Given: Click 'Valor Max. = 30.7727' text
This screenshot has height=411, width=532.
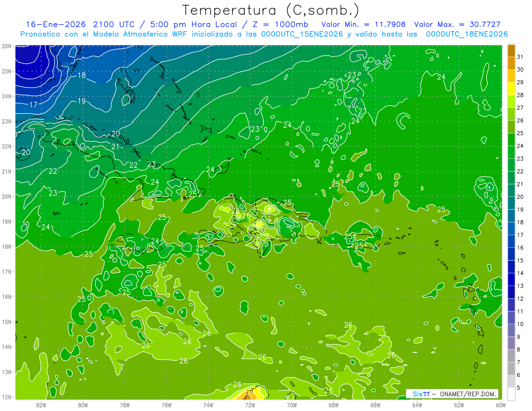Looking at the screenshot, I should pyautogui.click(x=458, y=24).
